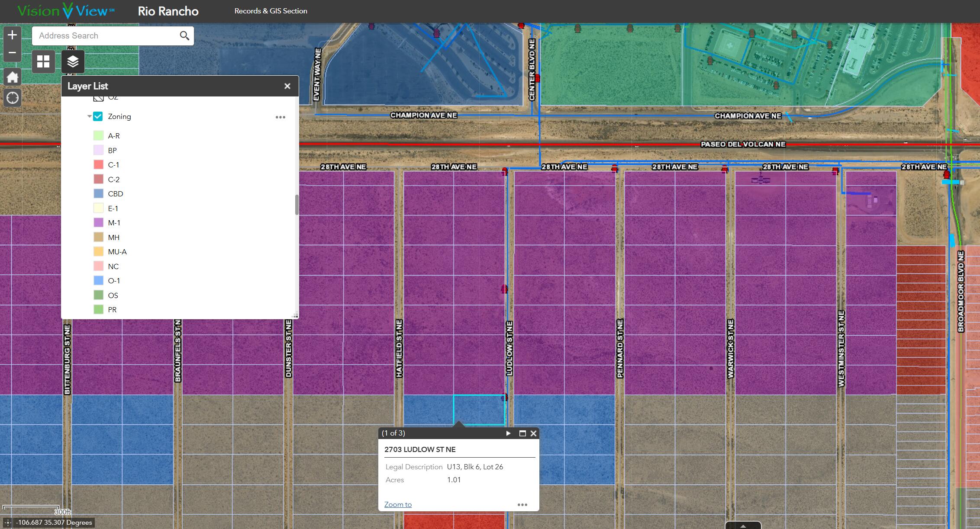The width and height of the screenshot is (980, 529).
Task: Open the basemap gallery grid icon
Action: point(43,61)
